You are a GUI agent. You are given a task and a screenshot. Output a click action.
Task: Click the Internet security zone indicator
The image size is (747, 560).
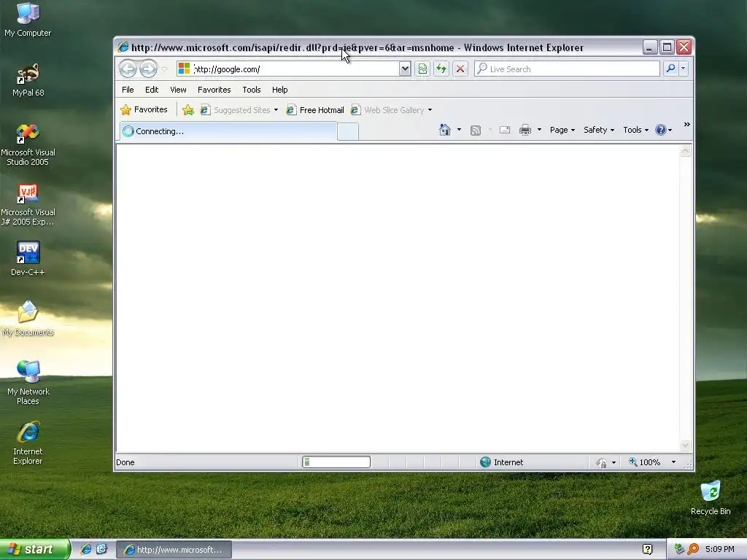click(x=502, y=462)
